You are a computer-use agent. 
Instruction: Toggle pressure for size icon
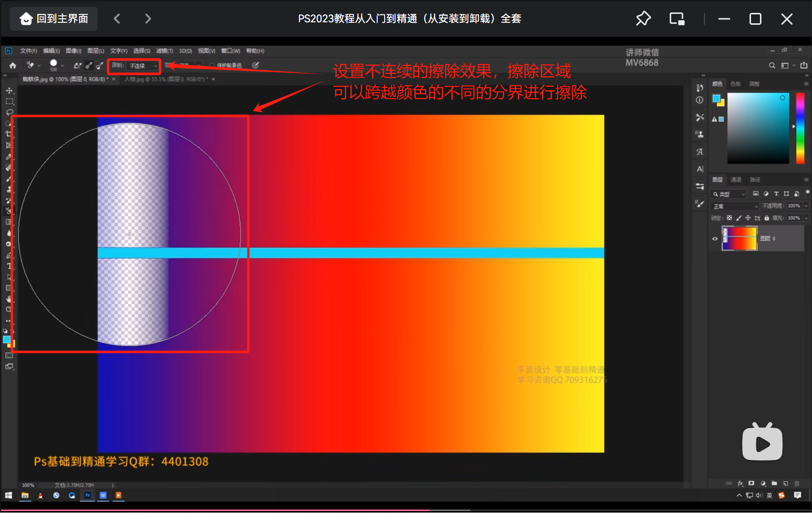coord(255,65)
